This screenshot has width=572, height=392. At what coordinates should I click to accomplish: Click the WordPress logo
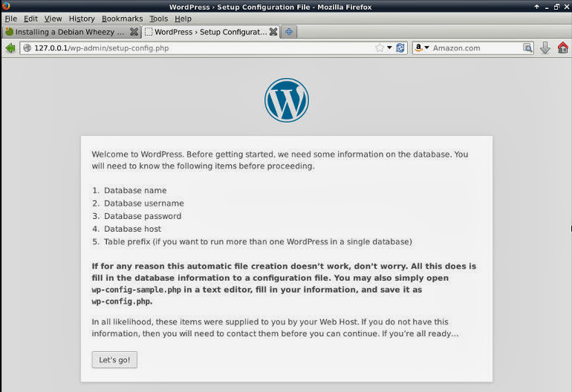(x=286, y=100)
